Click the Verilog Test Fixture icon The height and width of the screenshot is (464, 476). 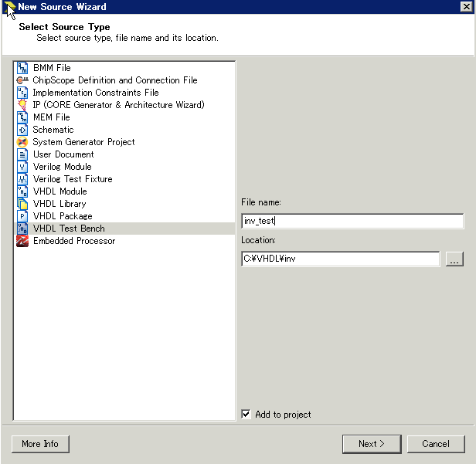(22, 179)
